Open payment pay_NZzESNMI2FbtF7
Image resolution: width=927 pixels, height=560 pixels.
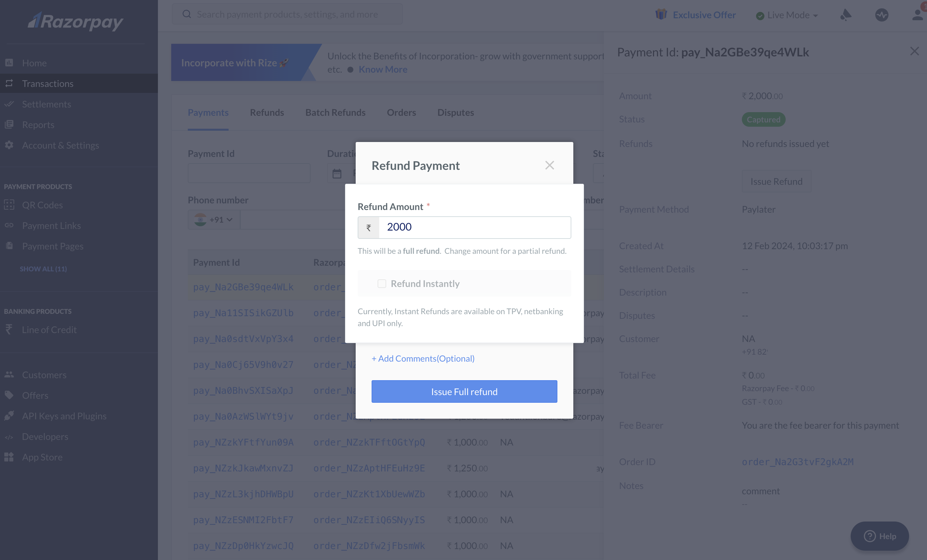point(244,520)
